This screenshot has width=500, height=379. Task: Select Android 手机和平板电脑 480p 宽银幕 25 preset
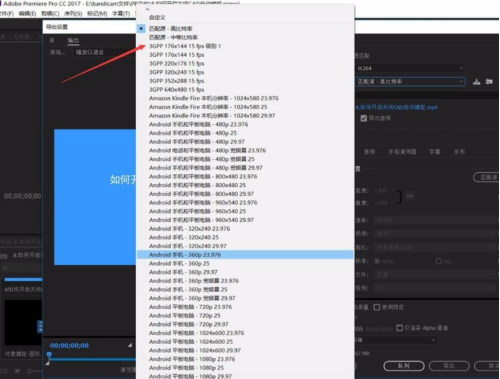pos(245,159)
